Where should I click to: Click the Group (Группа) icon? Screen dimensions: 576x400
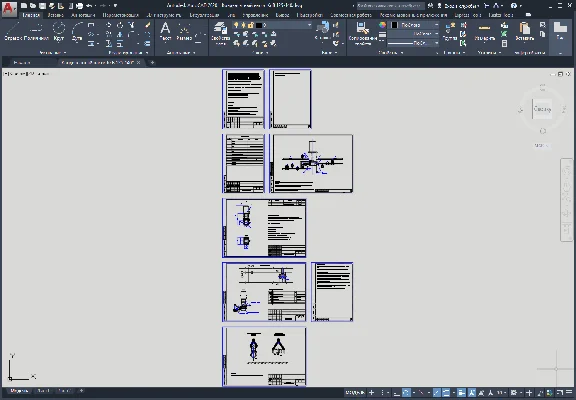coord(450,31)
